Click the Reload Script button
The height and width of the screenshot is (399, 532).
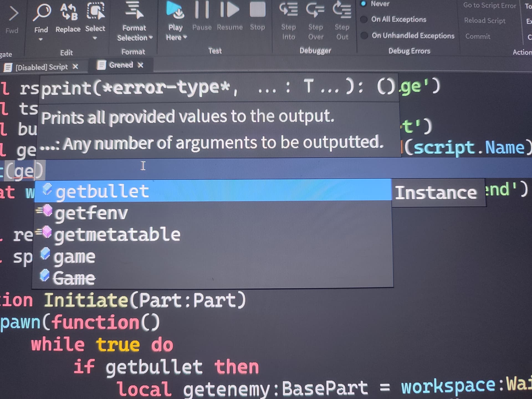pyautogui.click(x=485, y=21)
